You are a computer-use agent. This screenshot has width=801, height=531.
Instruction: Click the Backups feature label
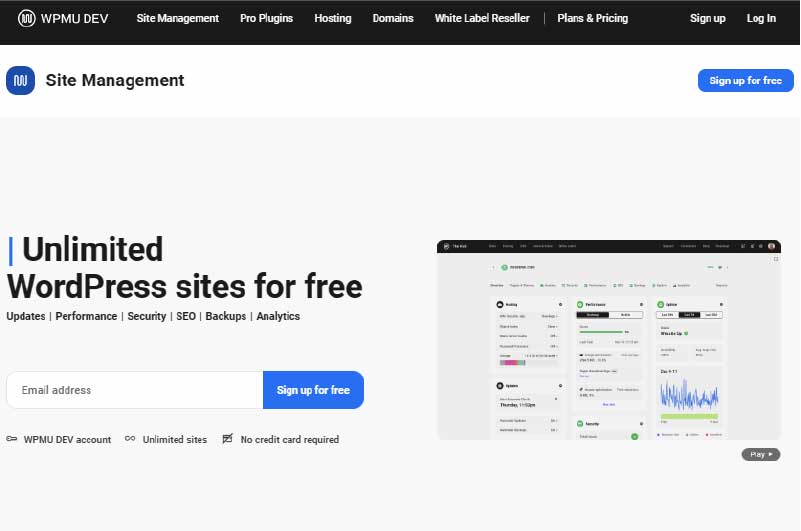click(226, 316)
